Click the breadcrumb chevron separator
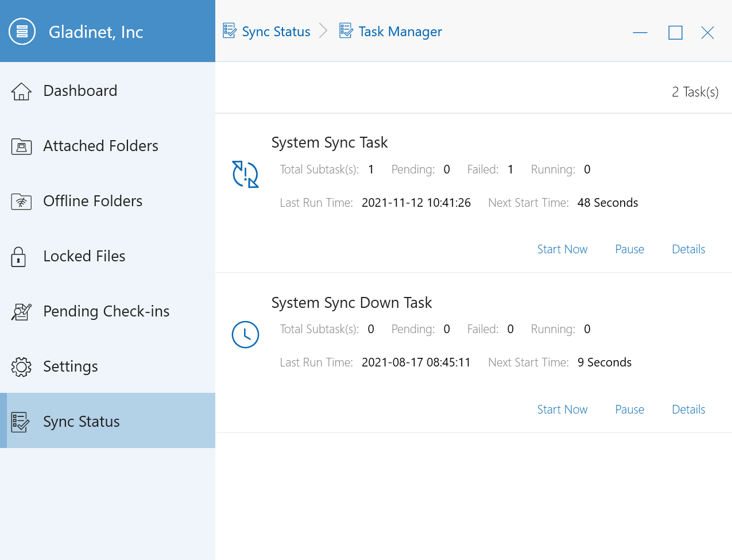Screen dimensions: 732x560 pos(323,30)
